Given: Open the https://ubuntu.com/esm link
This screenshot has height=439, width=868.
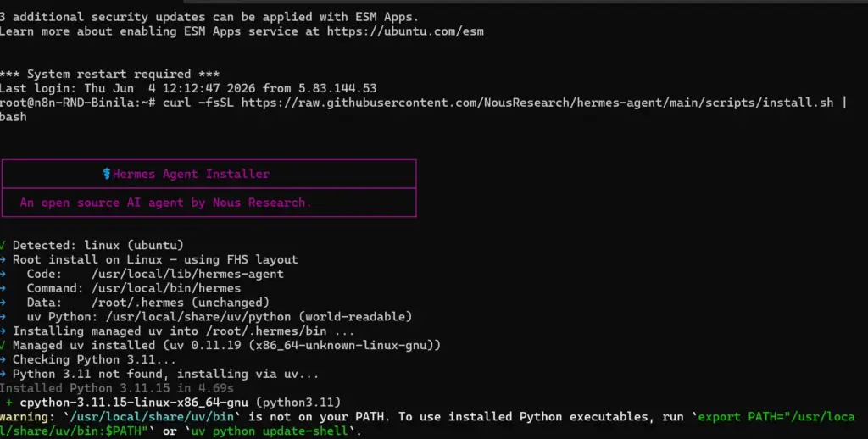Looking at the screenshot, I should coord(405,31).
